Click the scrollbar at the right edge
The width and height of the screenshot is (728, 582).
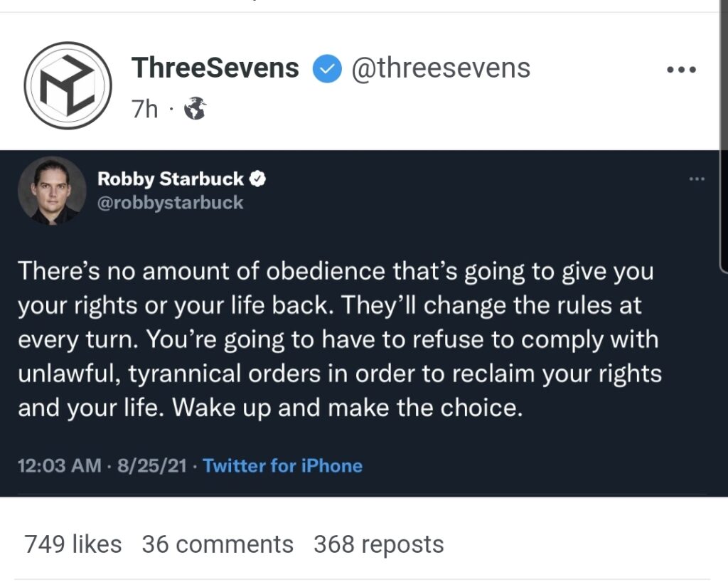pos(723,134)
